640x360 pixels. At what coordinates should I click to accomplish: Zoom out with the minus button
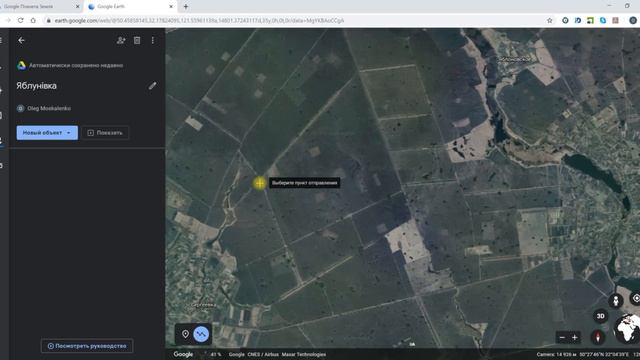562,338
